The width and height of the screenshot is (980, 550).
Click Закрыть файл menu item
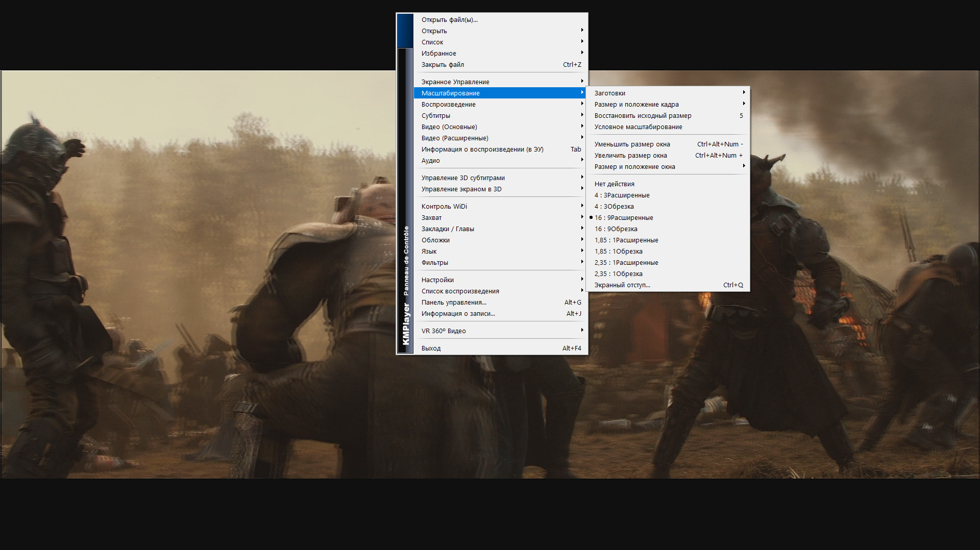pos(443,65)
